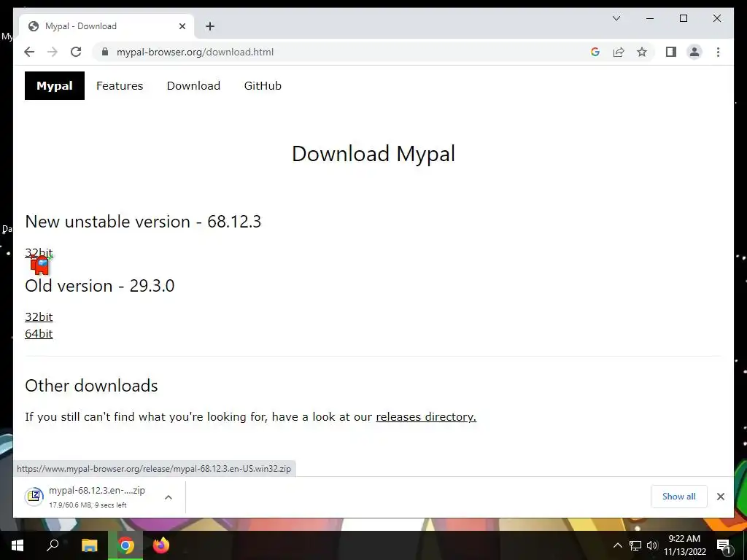
Task: Open the tab search chevron
Action: click(x=616, y=18)
